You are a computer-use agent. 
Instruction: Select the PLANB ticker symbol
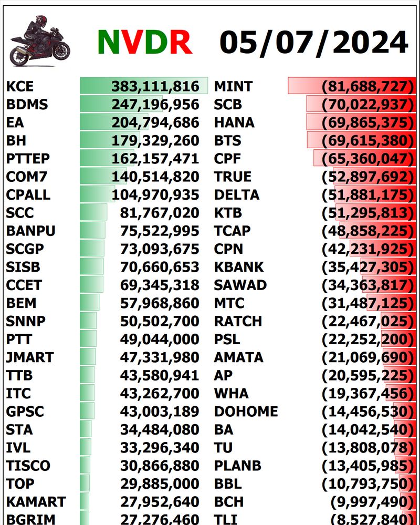click(237, 466)
